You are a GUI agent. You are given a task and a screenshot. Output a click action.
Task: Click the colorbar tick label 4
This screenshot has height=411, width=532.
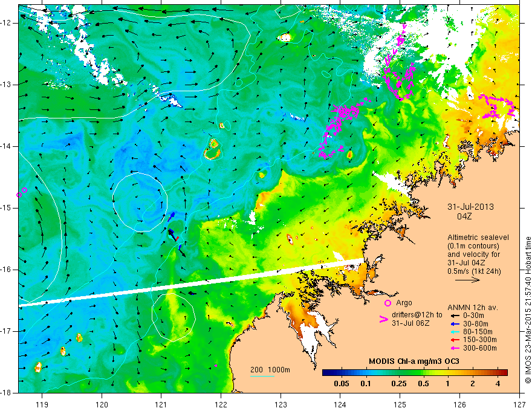point(498,384)
